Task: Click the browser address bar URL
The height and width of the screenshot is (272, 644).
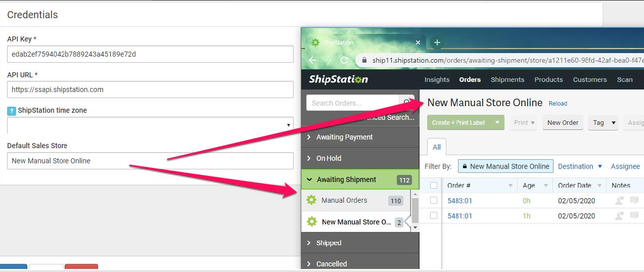Action: 508,61
